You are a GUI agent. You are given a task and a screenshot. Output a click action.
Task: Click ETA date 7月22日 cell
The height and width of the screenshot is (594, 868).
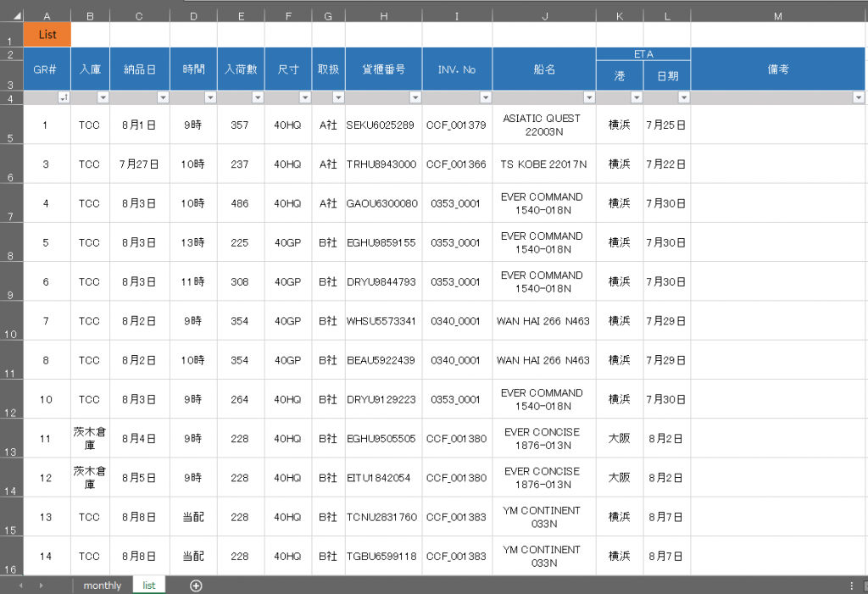(666, 164)
